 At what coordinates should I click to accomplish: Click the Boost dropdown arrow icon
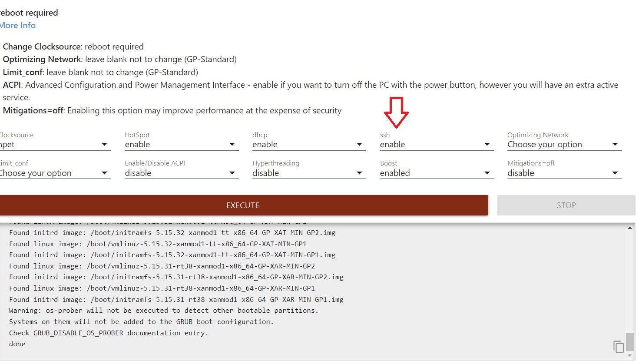[x=487, y=173]
